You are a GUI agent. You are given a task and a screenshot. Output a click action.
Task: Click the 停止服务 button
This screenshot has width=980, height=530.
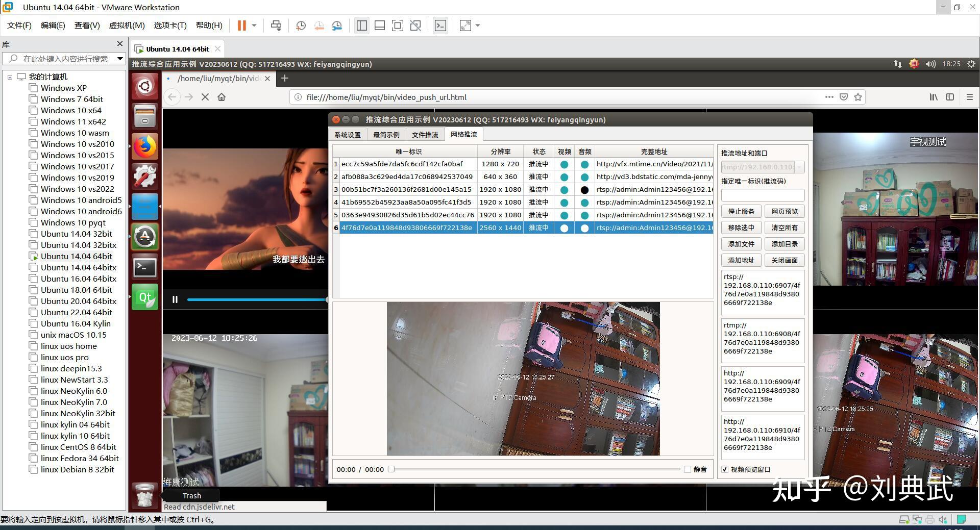click(741, 211)
